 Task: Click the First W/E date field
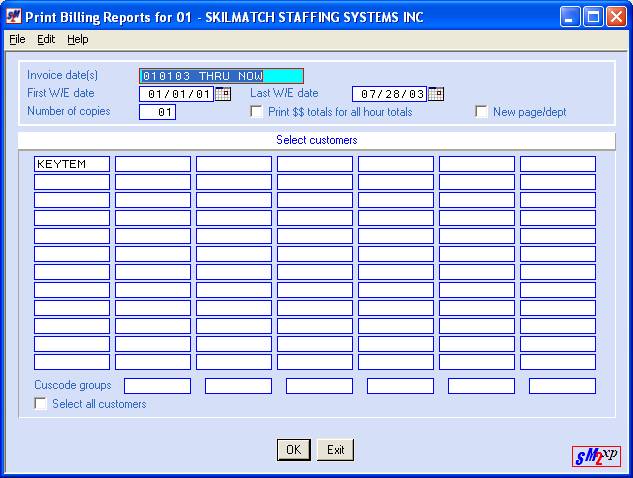click(176, 94)
